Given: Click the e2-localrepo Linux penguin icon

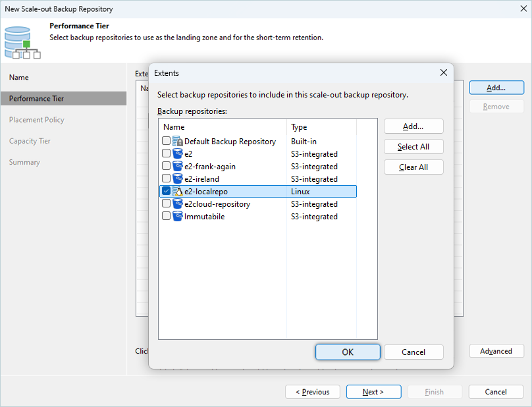Looking at the screenshot, I should [178, 192].
